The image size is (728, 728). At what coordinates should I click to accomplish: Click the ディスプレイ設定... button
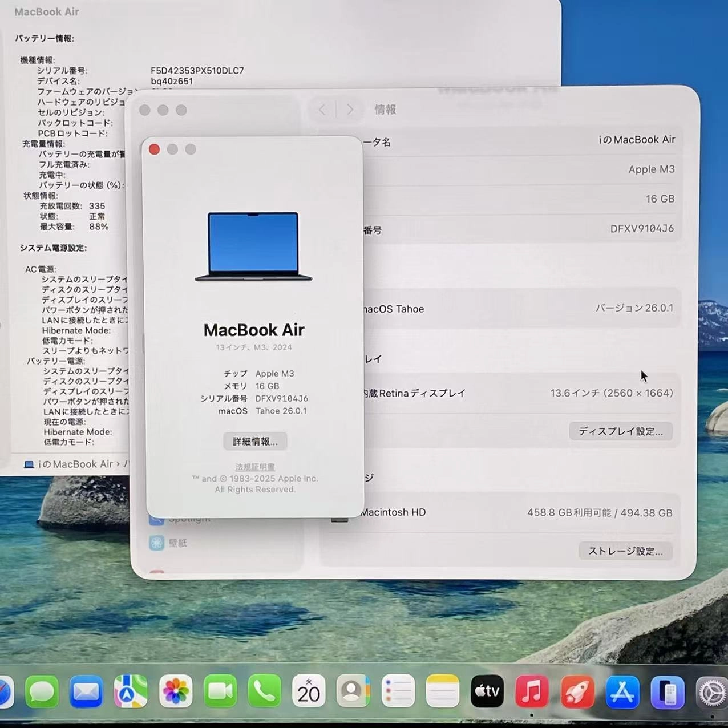point(621,431)
